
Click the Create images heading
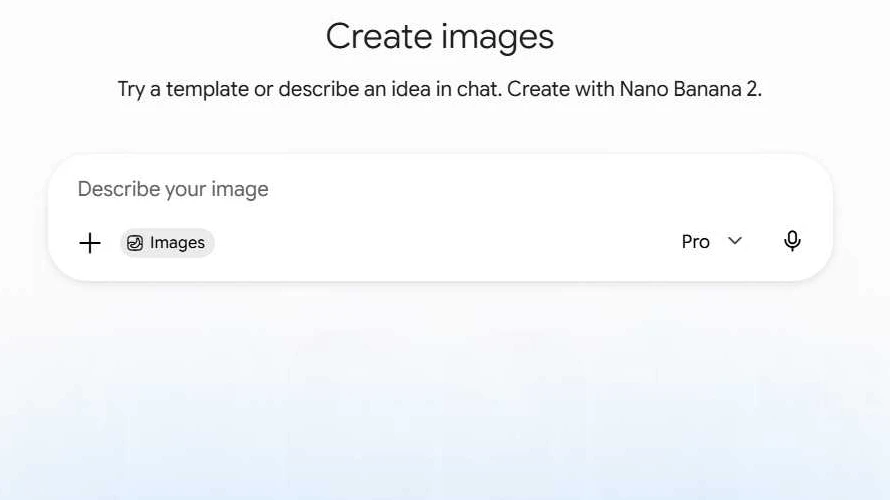(x=440, y=37)
